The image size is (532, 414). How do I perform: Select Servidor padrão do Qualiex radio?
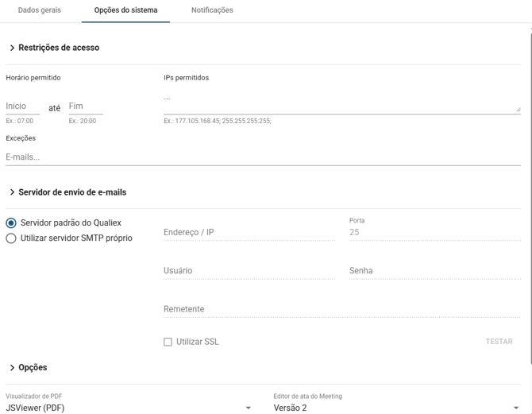11,223
